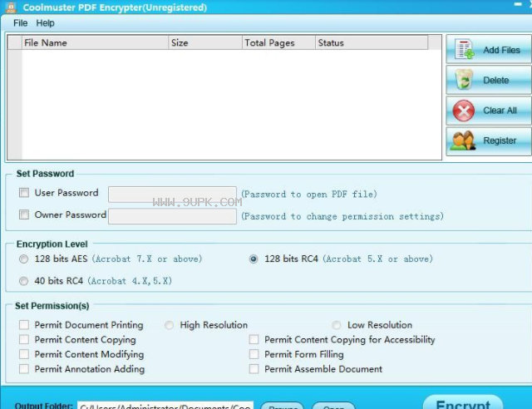
Task: Enable the User Password checkbox
Action: 24,193
